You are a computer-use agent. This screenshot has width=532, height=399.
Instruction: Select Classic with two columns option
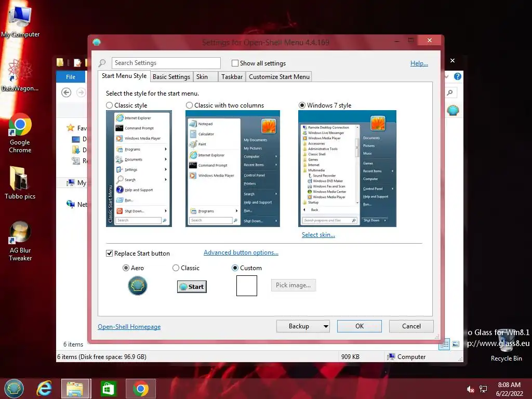(189, 105)
